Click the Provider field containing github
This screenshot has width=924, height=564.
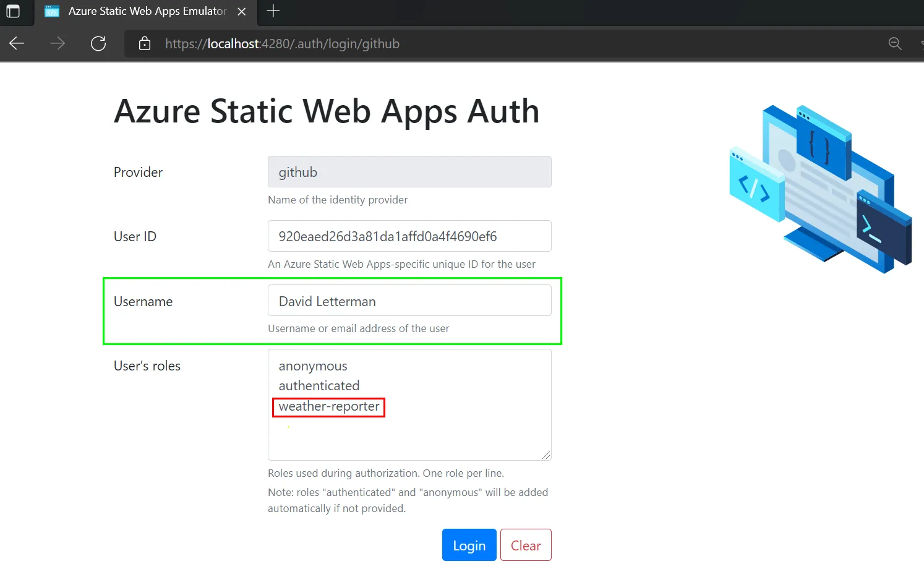click(x=409, y=172)
